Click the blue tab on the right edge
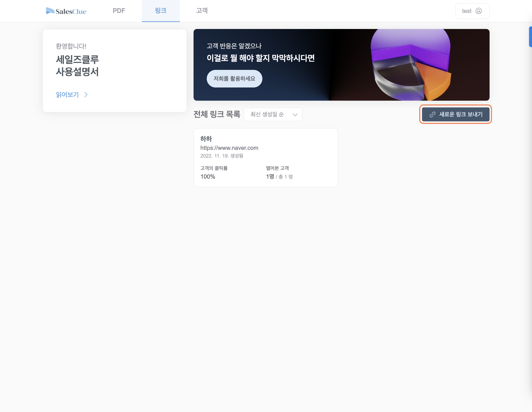The width and height of the screenshot is (532, 412). coord(530,37)
